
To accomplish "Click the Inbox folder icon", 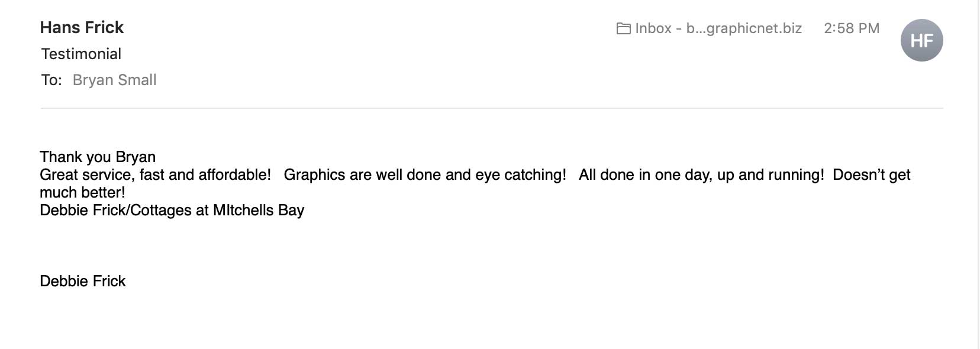I will point(623,28).
